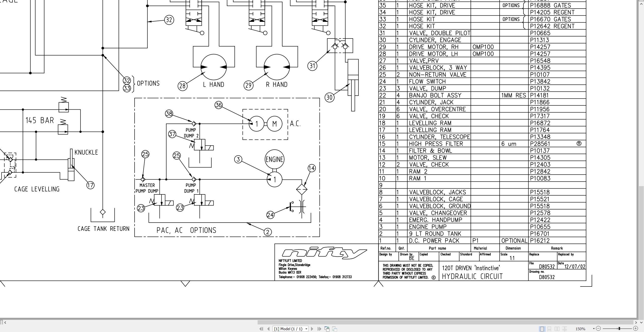Click the next view icon

click(335, 329)
